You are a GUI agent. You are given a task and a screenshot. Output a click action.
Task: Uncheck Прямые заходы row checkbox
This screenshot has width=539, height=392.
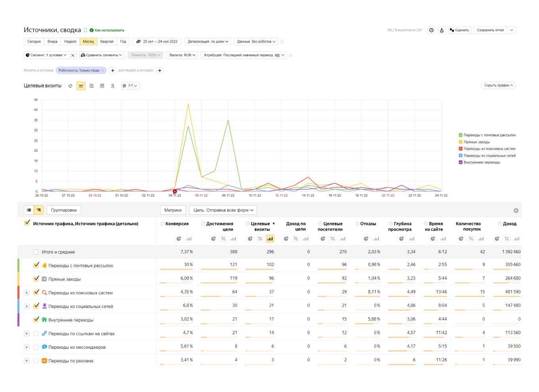point(36,279)
